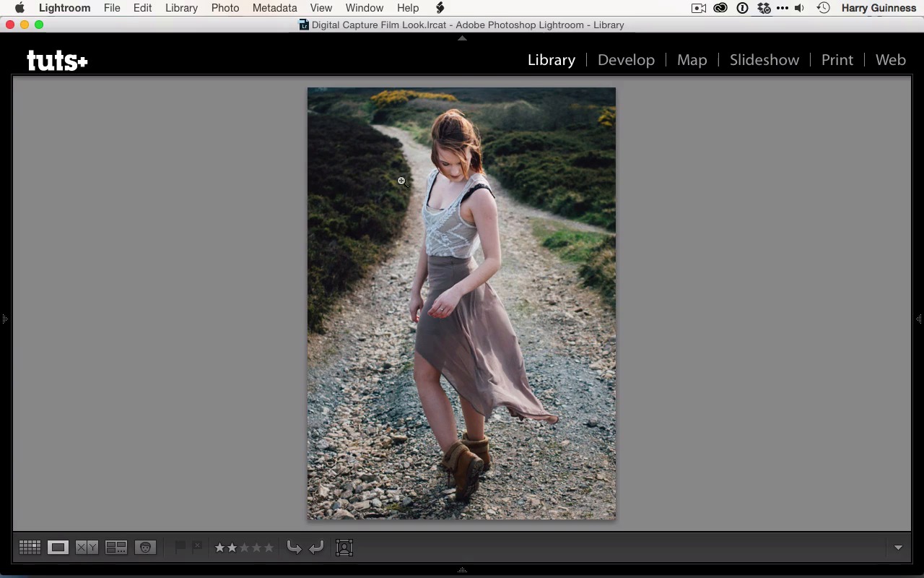The width and height of the screenshot is (924, 578).
Task: Select the Library module
Action: coord(552,60)
